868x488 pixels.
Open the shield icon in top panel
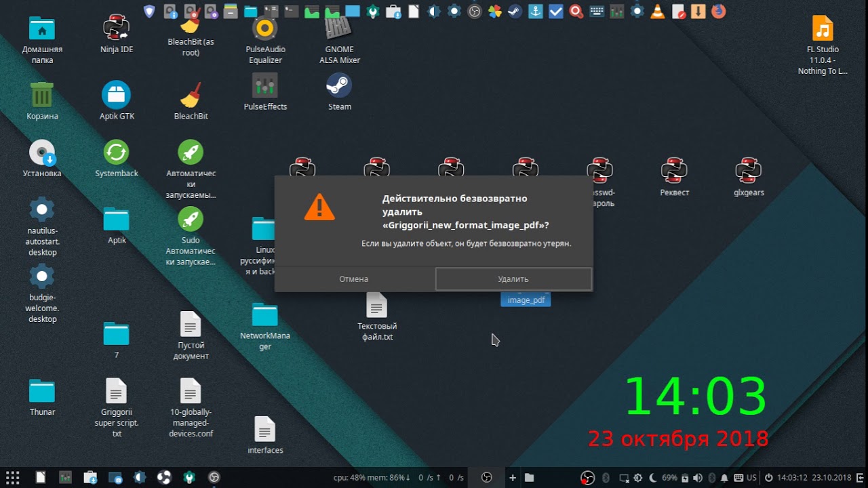click(x=150, y=11)
